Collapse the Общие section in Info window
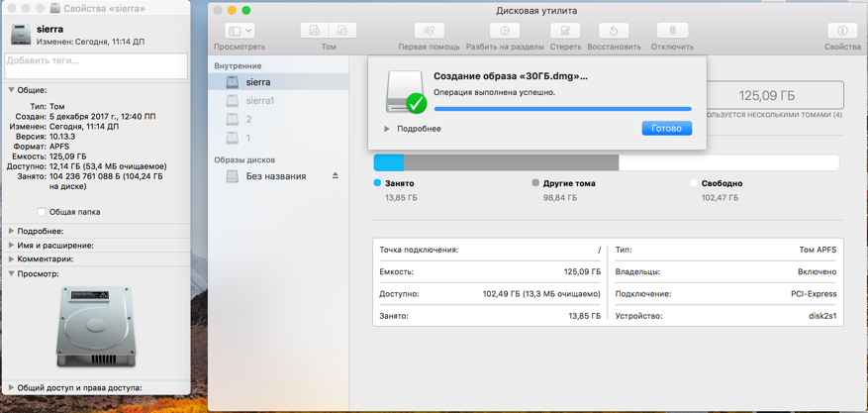This screenshot has height=413, width=868. point(11,90)
